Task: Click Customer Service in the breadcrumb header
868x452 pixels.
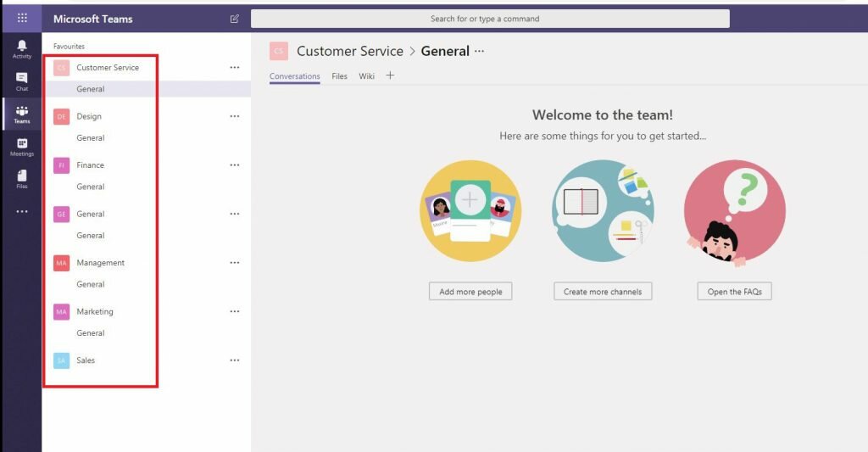Action: [350, 51]
